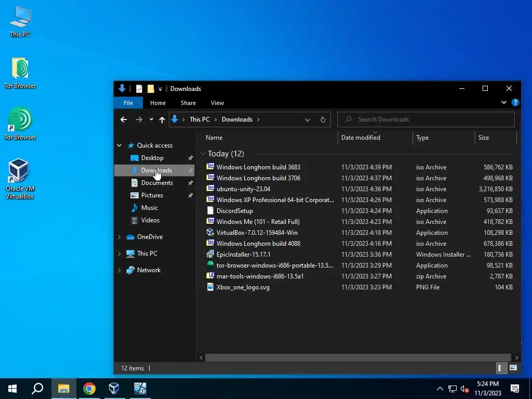
Task: Click the tor-browser-windows portable file icon
Action: point(210,265)
